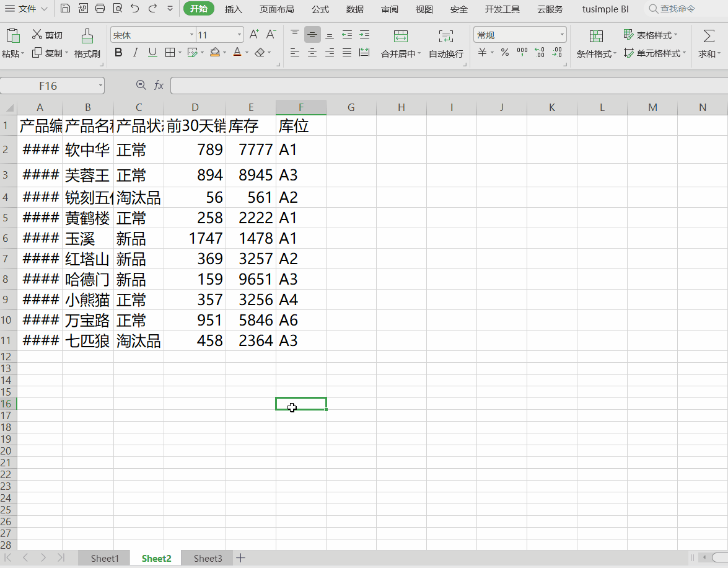Toggle underline formatting

pyautogui.click(x=153, y=53)
